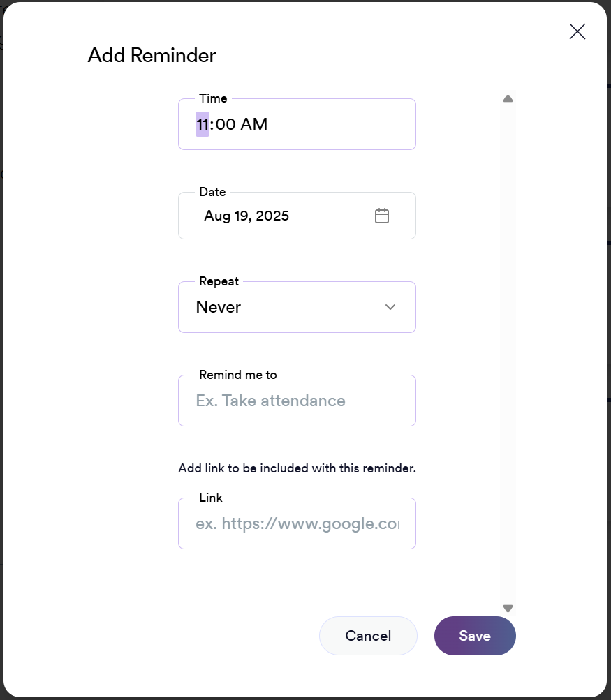This screenshot has height=700, width=611.
Task: Click the "Time" field label
Action: (x=213, y=98)
